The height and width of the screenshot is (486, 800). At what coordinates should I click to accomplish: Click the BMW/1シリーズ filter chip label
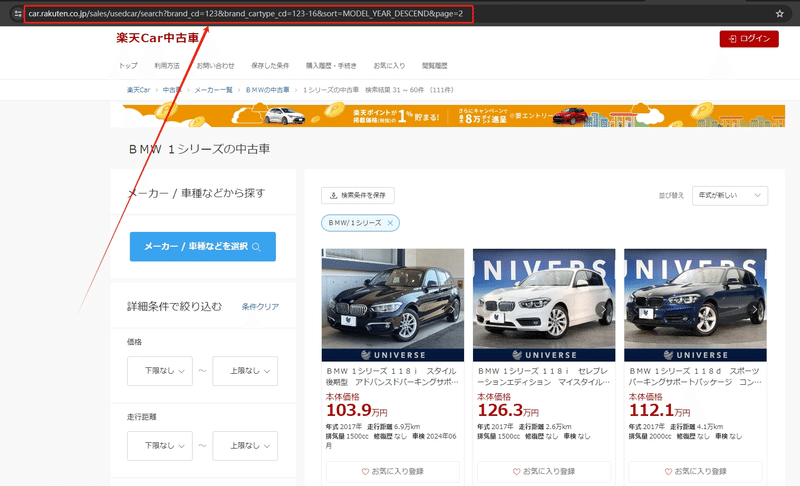point(355,223)
